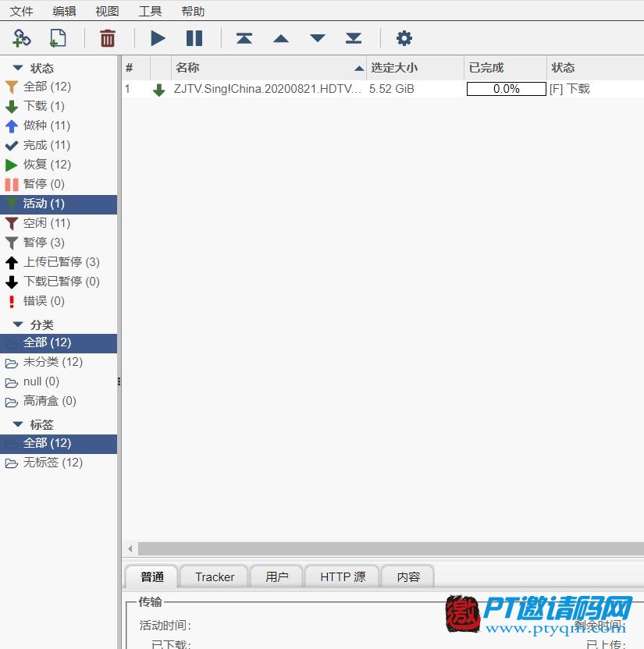Select status filter 全部 (12)
This screenshot has height=649, width=644.
coord(59,87)
